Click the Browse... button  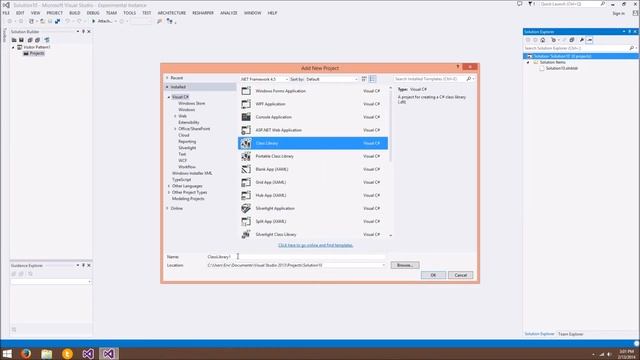pyautogui.click(x=405, y=265)
